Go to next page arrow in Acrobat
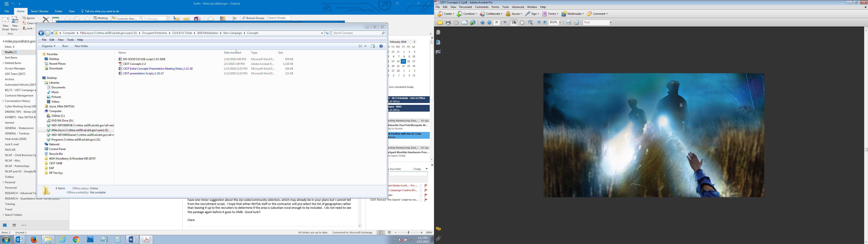The width and height of the screenshot is (868, 244). click(x=489, y=23)
